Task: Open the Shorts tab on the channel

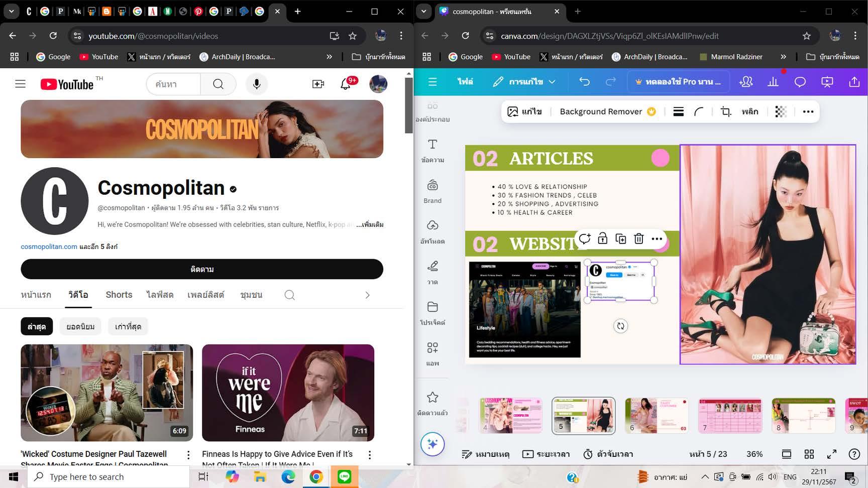Action: (x=119, y=295)
